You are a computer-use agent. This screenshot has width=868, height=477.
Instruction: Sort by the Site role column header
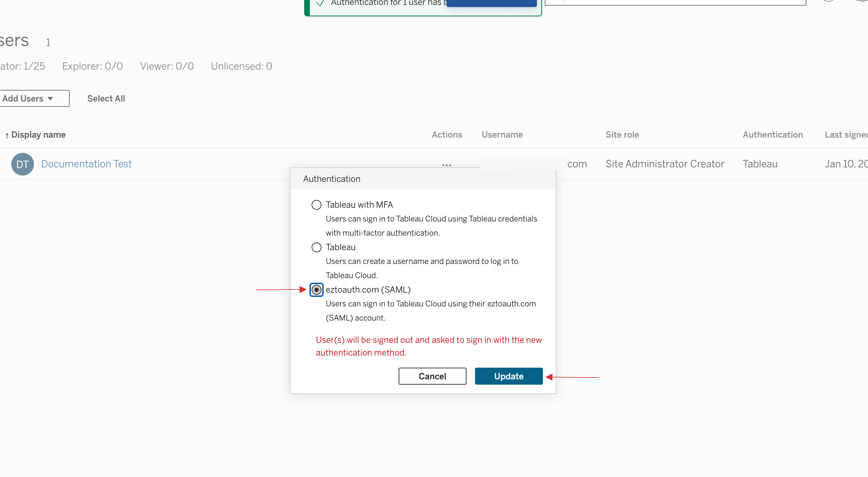point(622,135)
